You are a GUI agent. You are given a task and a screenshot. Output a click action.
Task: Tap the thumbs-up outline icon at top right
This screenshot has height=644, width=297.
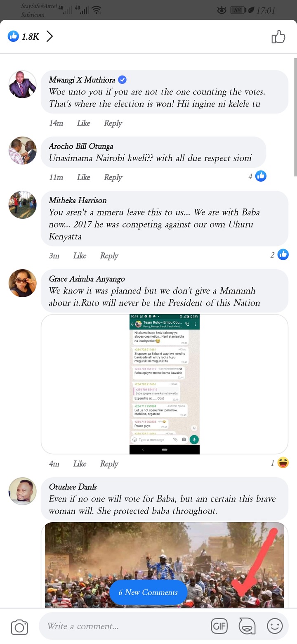coord(278,37)
